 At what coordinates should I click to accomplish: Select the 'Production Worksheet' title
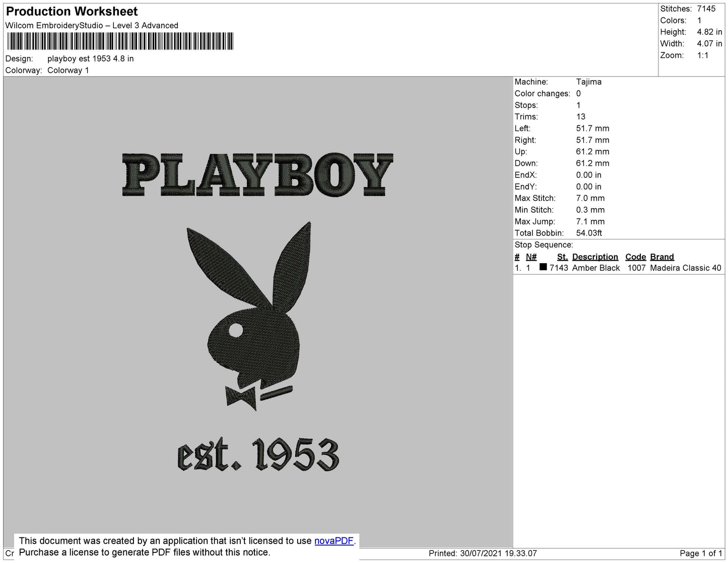coord(72,12)
